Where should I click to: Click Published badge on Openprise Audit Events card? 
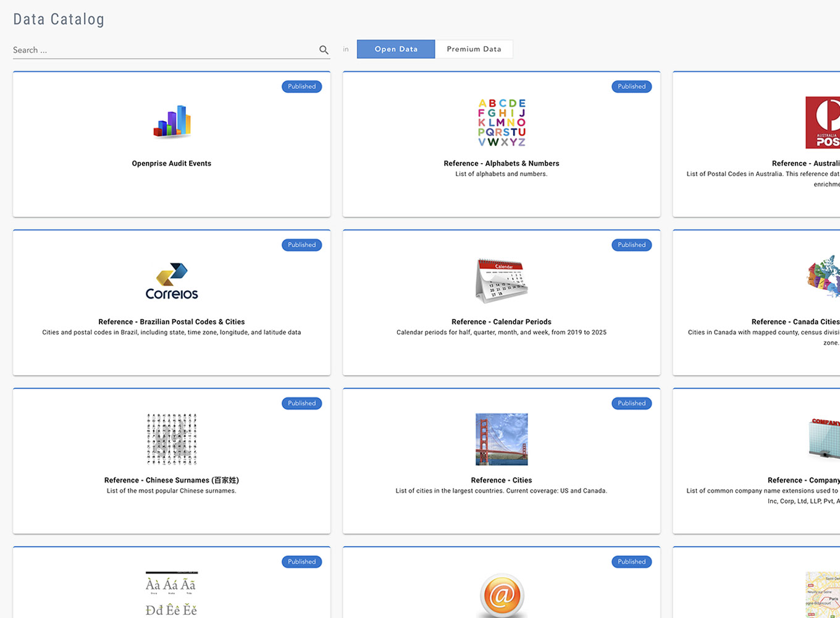(x=301, y=87)
